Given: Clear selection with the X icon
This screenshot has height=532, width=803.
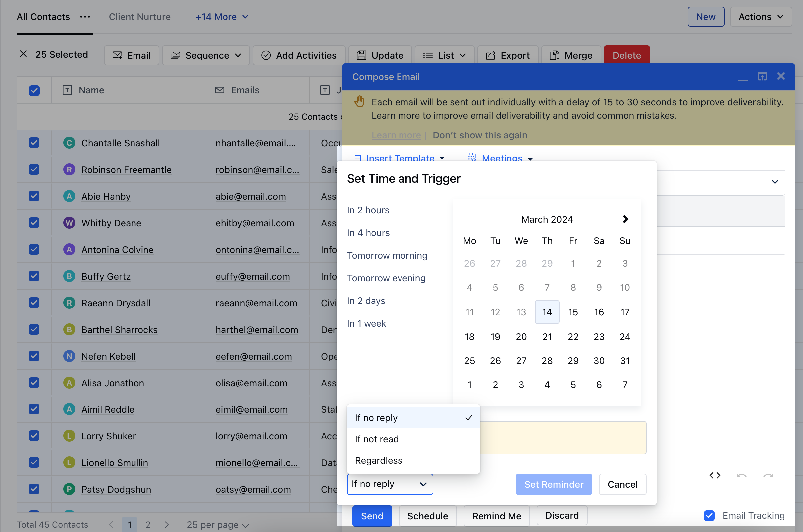Looking at the screenshot, I should point(23,54).
